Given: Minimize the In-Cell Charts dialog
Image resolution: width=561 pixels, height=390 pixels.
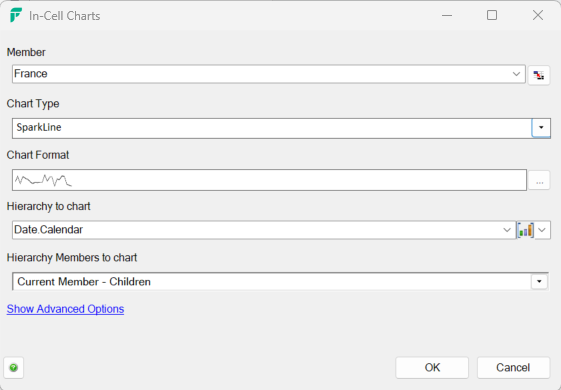Looking at the screenshot, I should point(447,15).
